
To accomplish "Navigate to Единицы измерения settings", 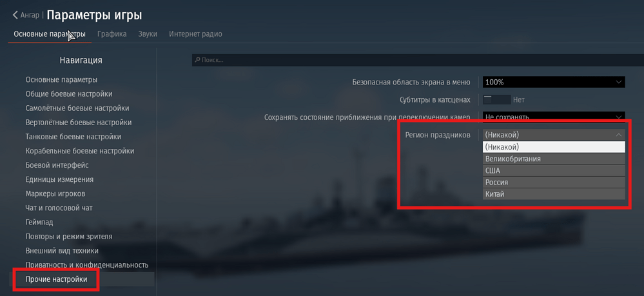I will point(59,179).
